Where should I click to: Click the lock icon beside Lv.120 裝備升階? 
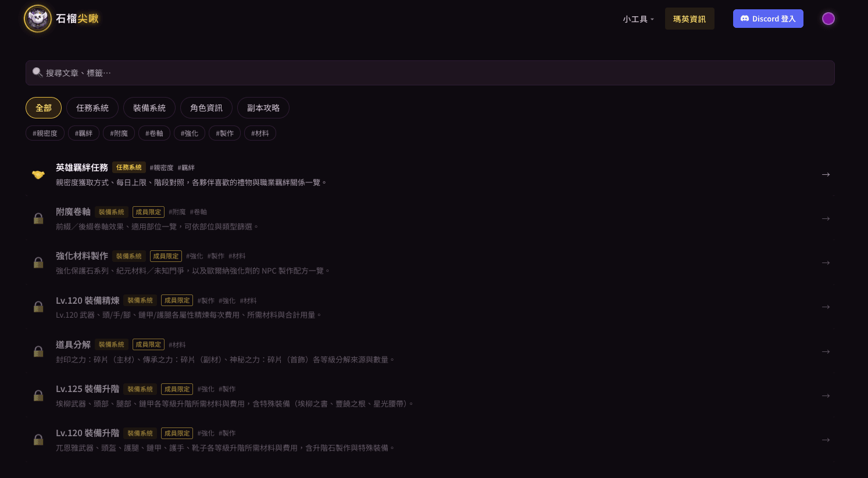point(38,440)
